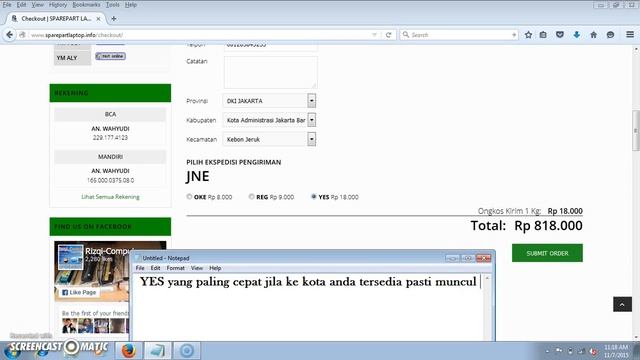
Task: Open Firefox File menu
Action: coord(7,5)
